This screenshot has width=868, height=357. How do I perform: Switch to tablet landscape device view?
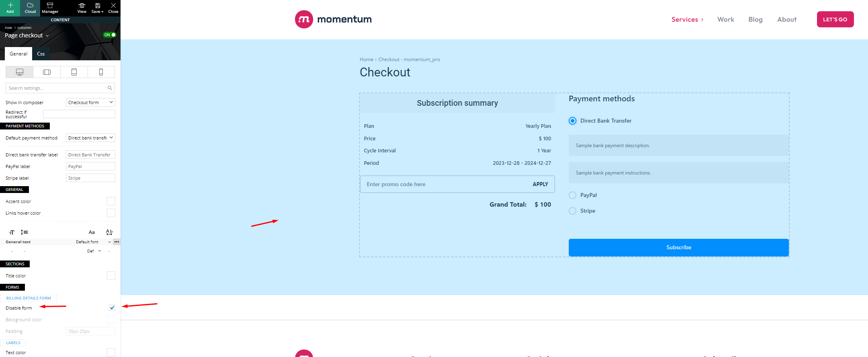click(47, 72)
